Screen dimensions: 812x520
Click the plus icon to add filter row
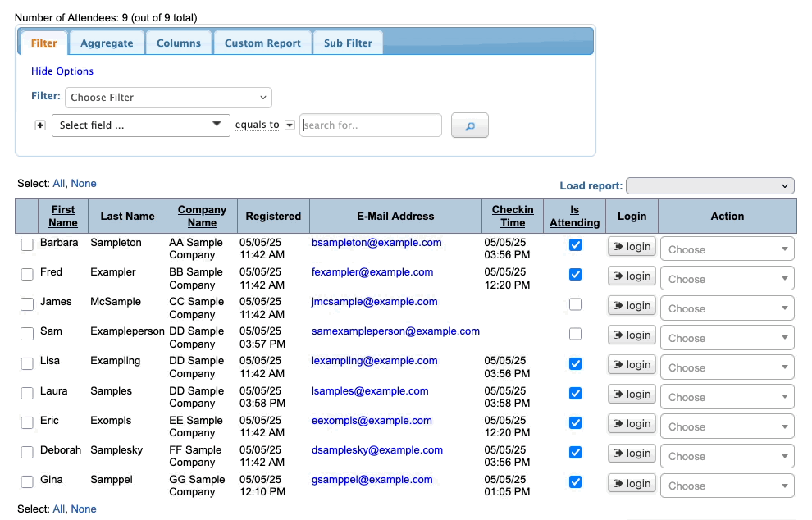(40, 125)
